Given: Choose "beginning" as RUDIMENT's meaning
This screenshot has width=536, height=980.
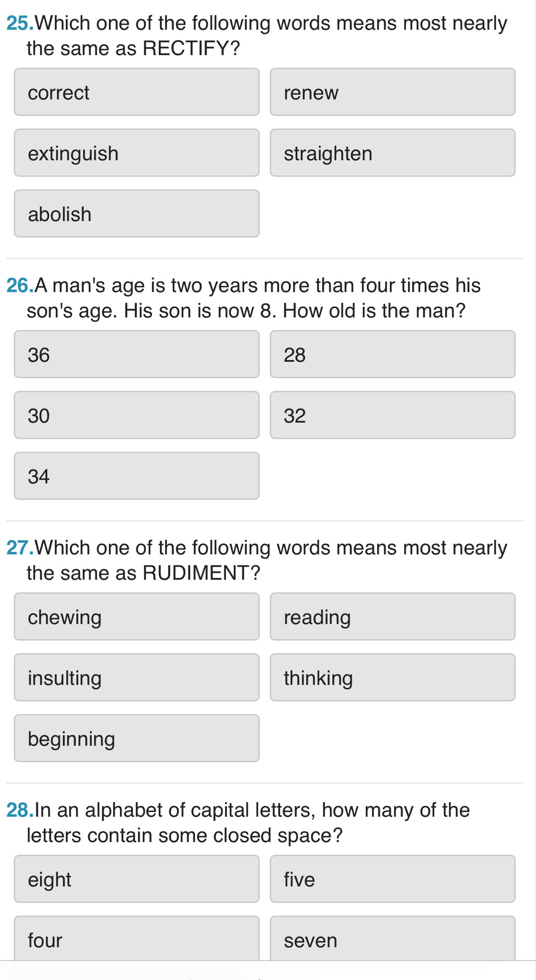Looking at the screenshot, I should pyautogui.click(x=137, y=738).
